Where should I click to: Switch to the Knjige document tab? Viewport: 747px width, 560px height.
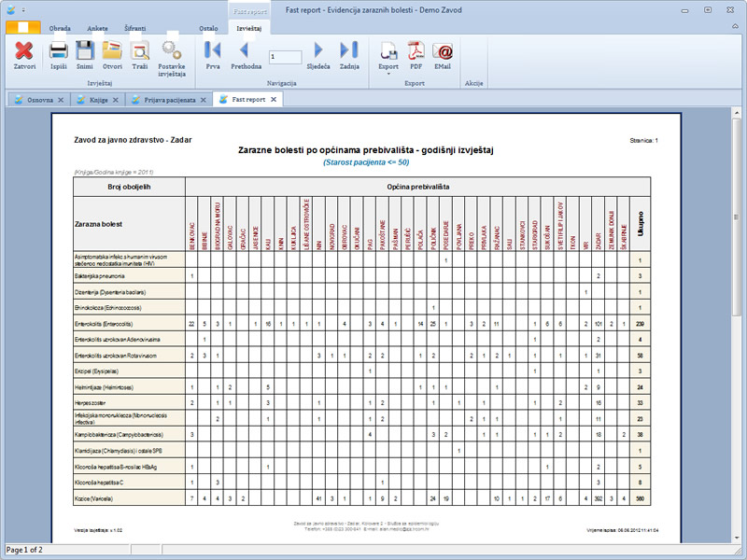[x=99, y=100]
